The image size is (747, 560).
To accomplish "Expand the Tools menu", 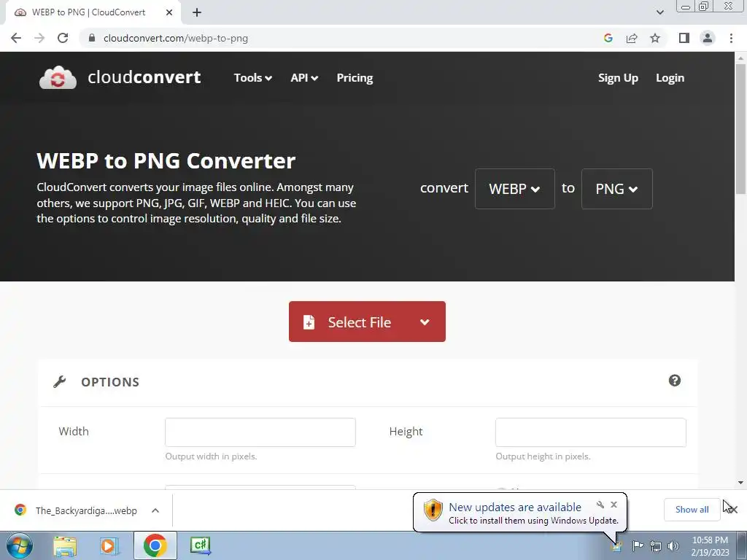I will [x=252, y=77].
